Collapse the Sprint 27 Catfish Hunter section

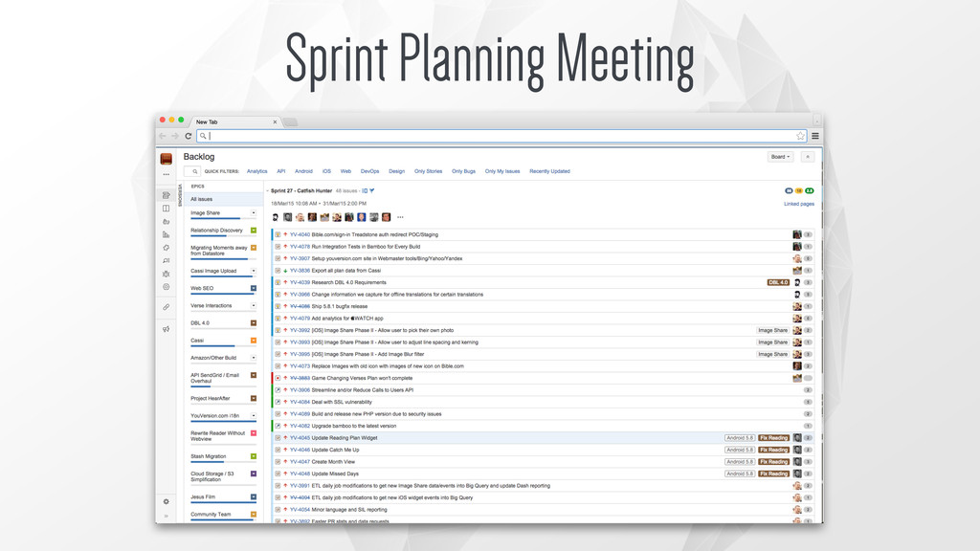[268, 191]
